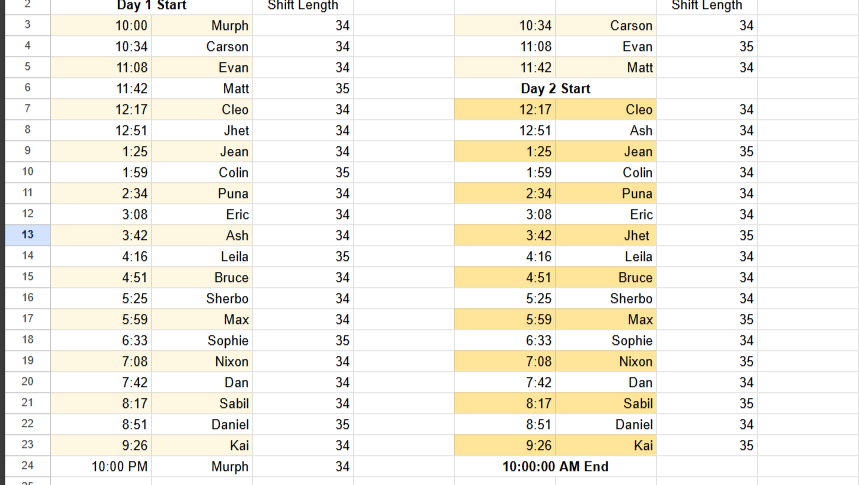
Task: Click the "Day 1 Start" header cell
Action: [x=152, y=6]
